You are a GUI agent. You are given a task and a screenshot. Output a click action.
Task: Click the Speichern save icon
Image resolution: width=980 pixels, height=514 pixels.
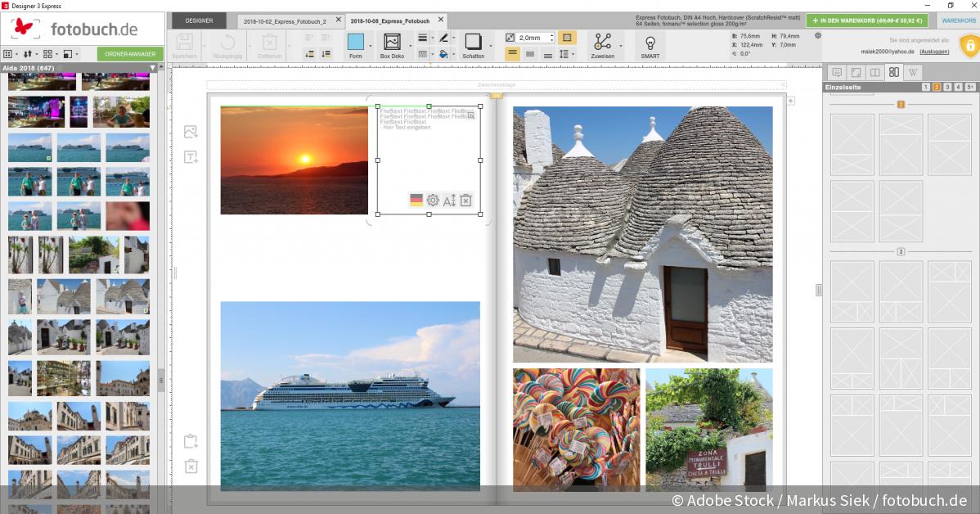pyautogui.click(x=184, y=43)
